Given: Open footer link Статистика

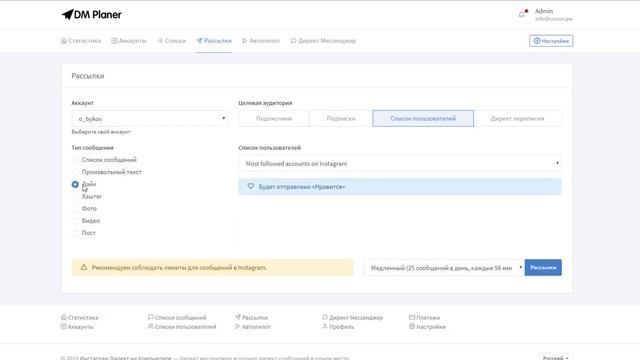Looking at the screenshot, I should pyautogui.click(x=80, y=318).
